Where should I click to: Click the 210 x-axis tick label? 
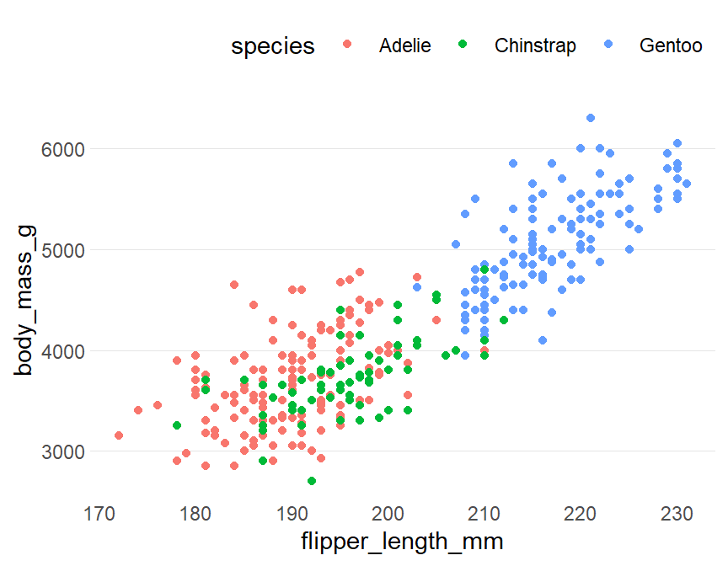tap(484, 512)
